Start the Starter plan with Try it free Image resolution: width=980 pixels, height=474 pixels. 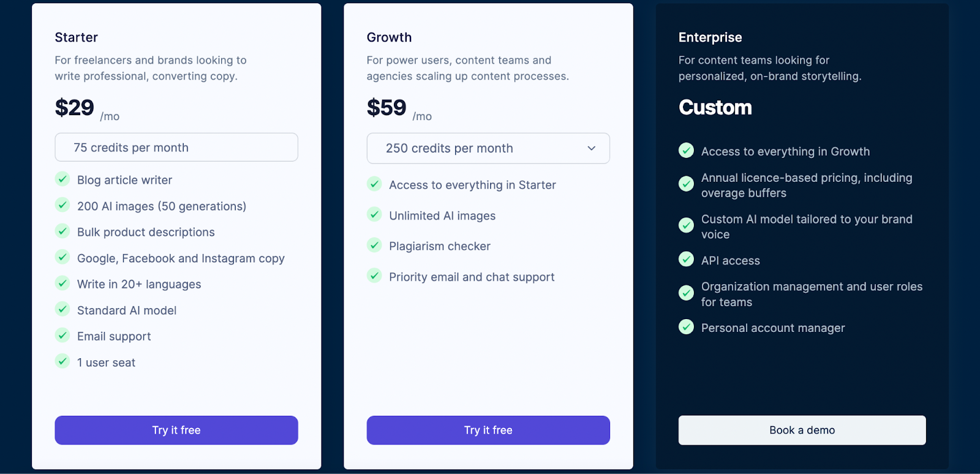[176, 430]
